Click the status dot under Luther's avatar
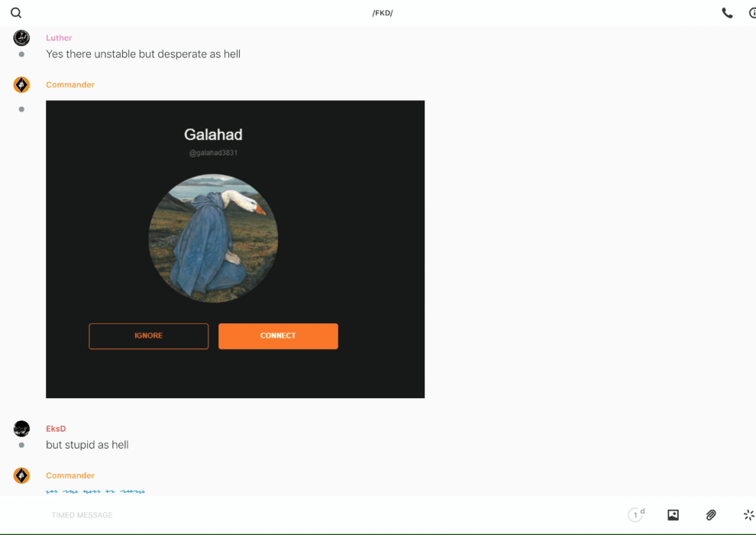This screenshot has height=535, width=756. click(21, 54)
